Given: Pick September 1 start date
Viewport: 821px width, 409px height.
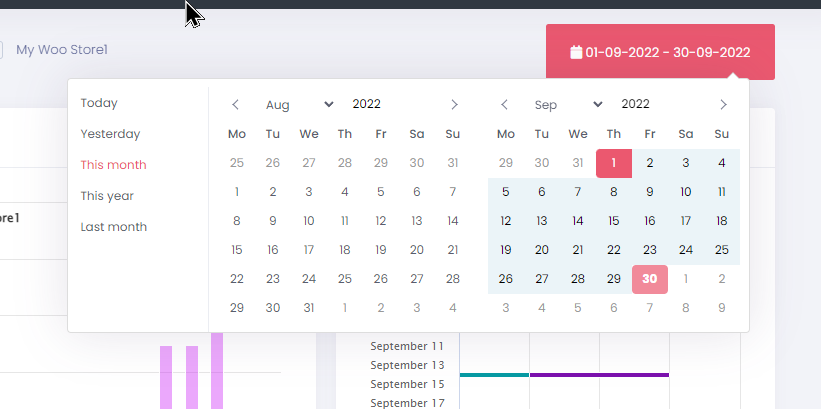Looking at the screenshot, I should [614, 163].
